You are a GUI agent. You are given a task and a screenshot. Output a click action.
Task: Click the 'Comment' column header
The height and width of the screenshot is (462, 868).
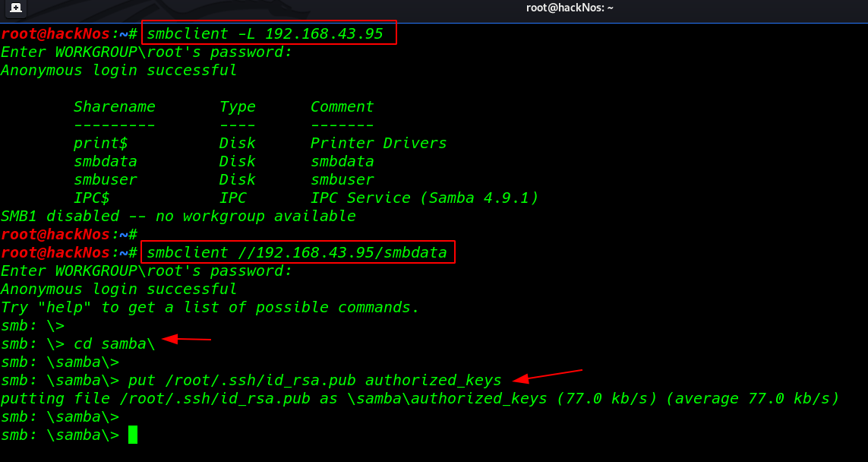[342, 106]
